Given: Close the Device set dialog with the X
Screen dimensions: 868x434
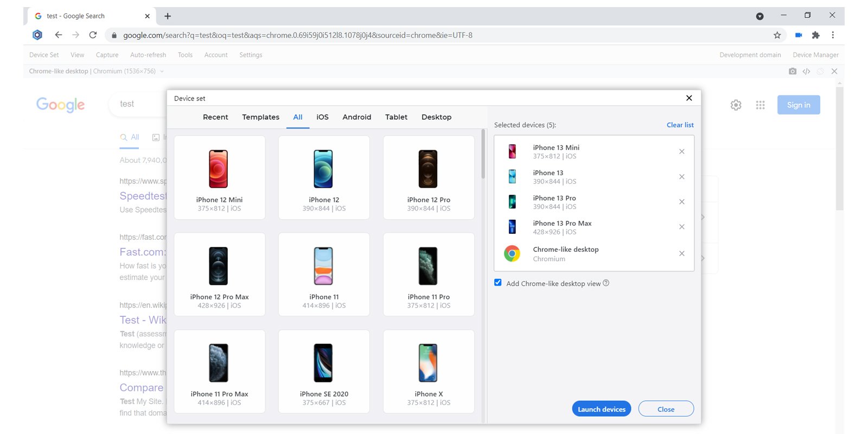Looking at the screenshot, I should point(689,98).
